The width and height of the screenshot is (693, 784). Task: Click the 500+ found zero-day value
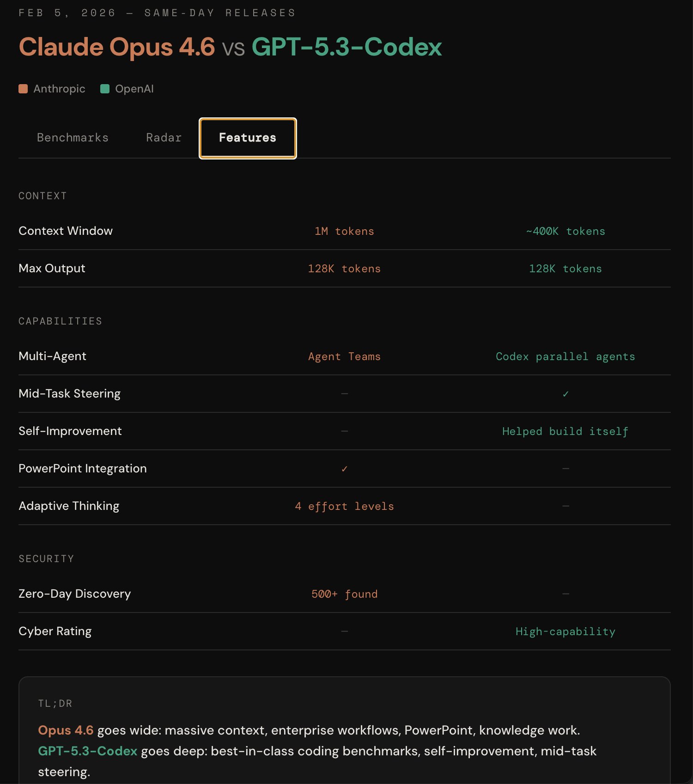pos(344,594)
